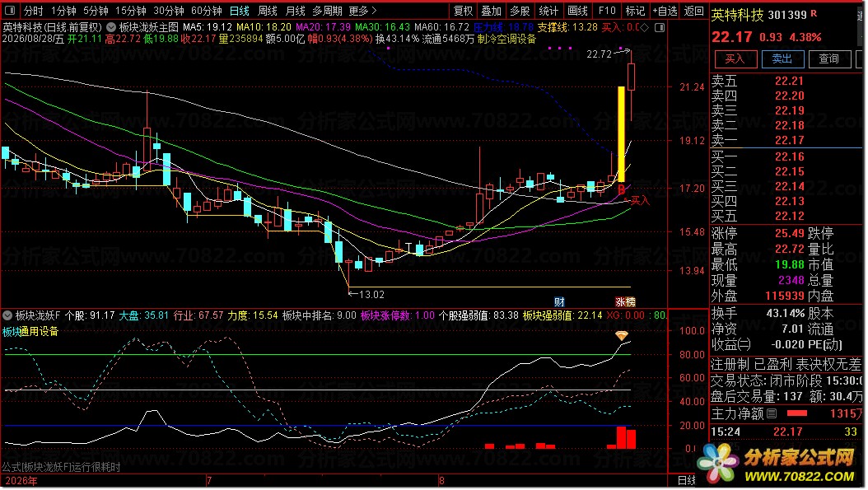The width and height of the screenshot is (868, 490).
Task: Select the 1分钟 period
Action: click(x=63, y=11)
